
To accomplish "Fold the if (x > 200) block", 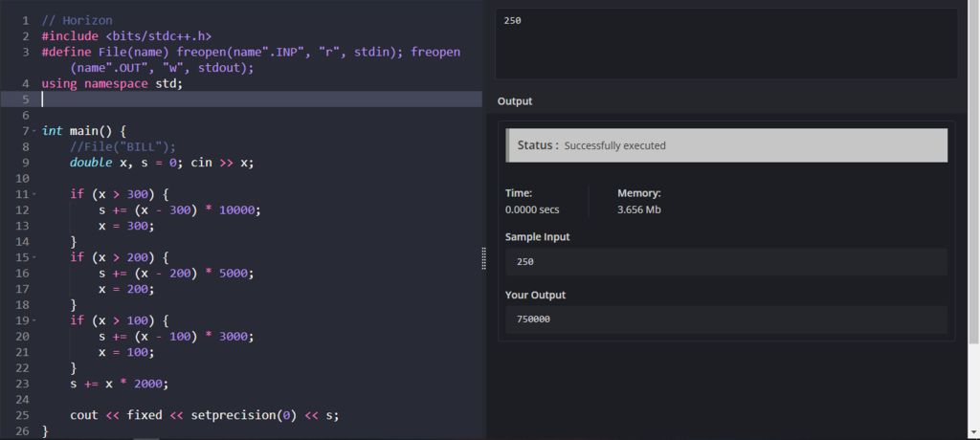I will 33,257.
